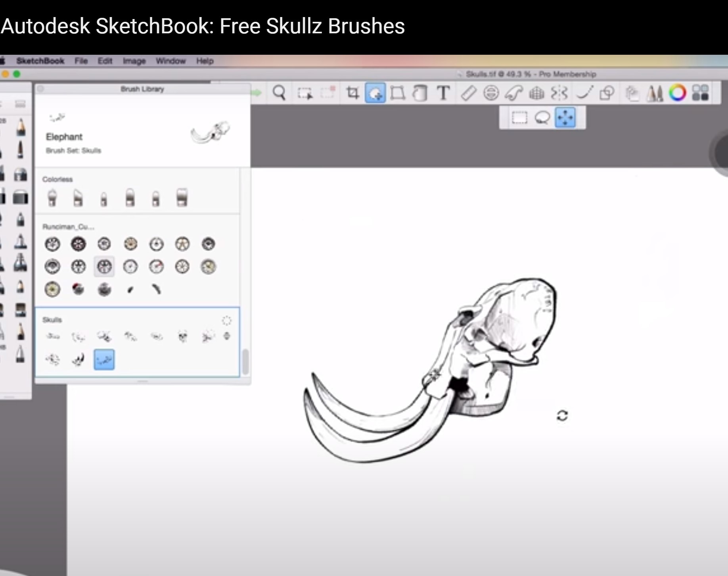Enable the Steady Stroke tool

pos(584,93)
